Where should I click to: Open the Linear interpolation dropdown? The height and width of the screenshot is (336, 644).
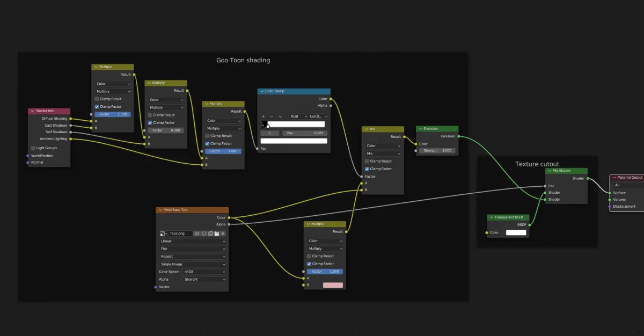[192, 241]
